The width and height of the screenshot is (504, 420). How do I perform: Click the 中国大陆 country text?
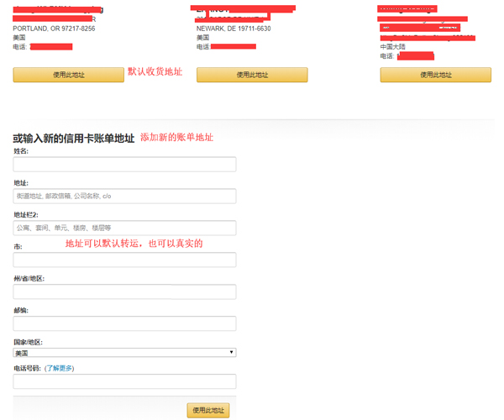tap(393, 47)
